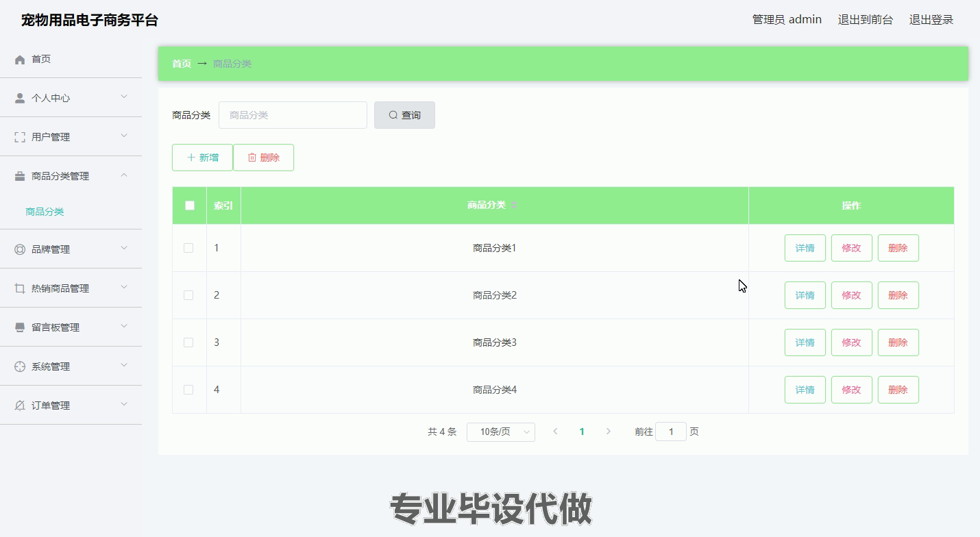View 详情 for 商品分类1
Screen dimensions: 980x537
pyautogui.click(x=805, y=248)
